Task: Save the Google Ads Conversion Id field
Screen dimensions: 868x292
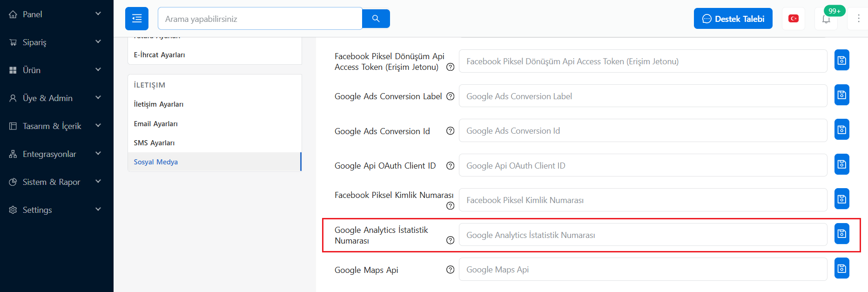Action: 842,129
